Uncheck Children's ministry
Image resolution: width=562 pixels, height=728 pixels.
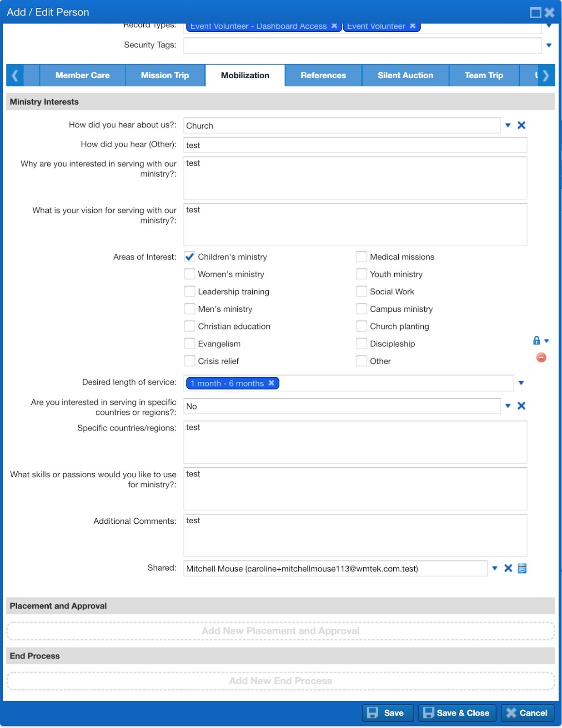coord(190,257)
